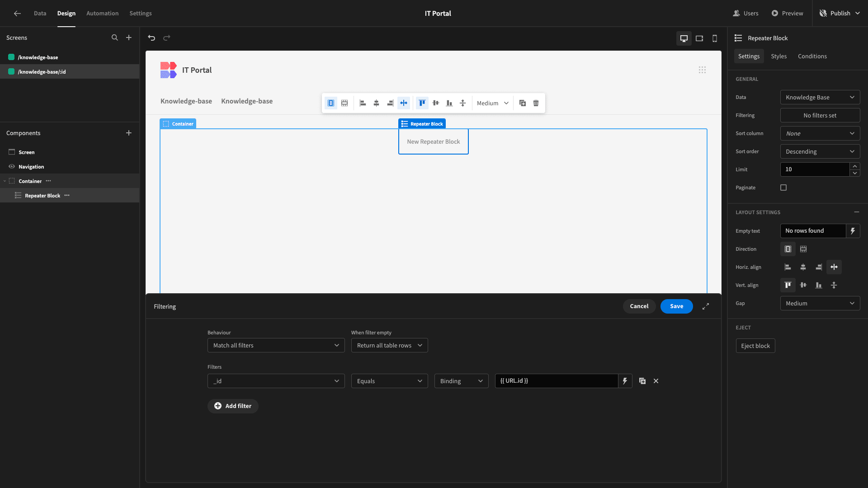Expand the Container component tree item
The width and height of the screenshot is (868, 488).
pos(5,181)
